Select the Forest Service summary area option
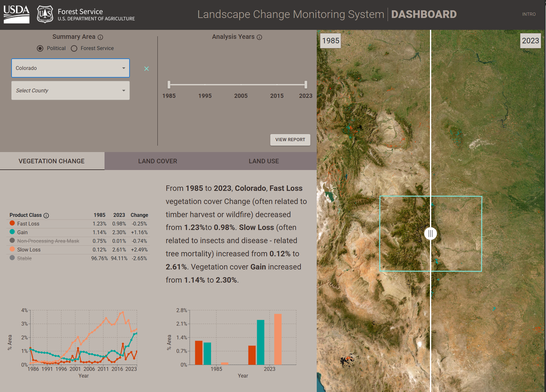 click(74, 48)
